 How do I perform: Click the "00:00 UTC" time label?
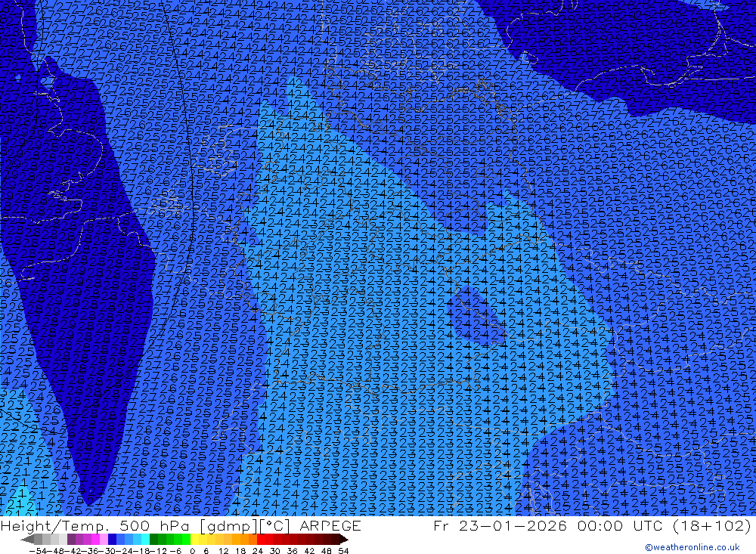point(621,525)
